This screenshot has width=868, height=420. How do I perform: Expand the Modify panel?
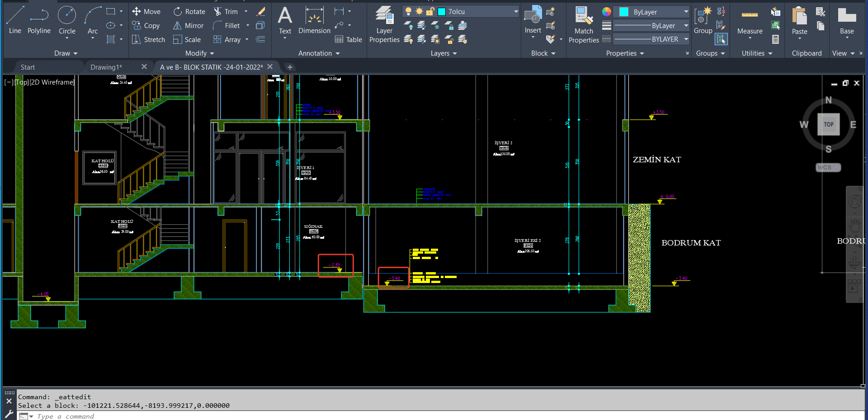[x=200, y=53]
